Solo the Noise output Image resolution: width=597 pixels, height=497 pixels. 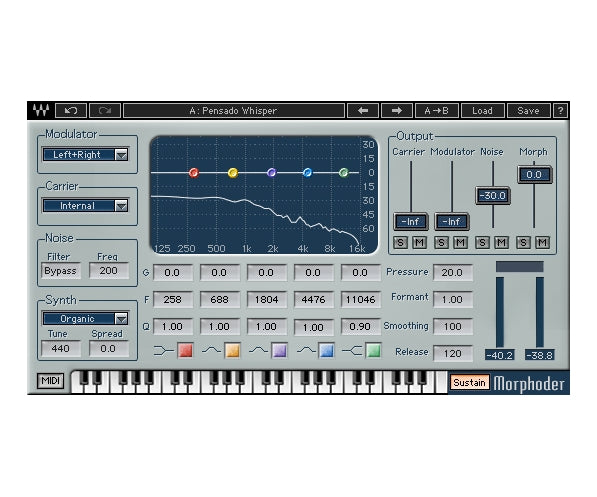482,242
